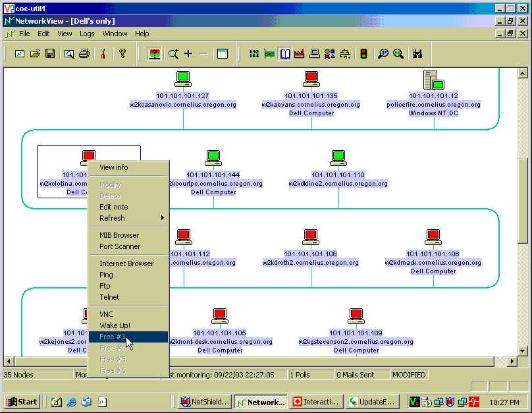Select Telnet from the context menu
The width and height of the screenshot is (532, 413).
(x=128, y=297)
